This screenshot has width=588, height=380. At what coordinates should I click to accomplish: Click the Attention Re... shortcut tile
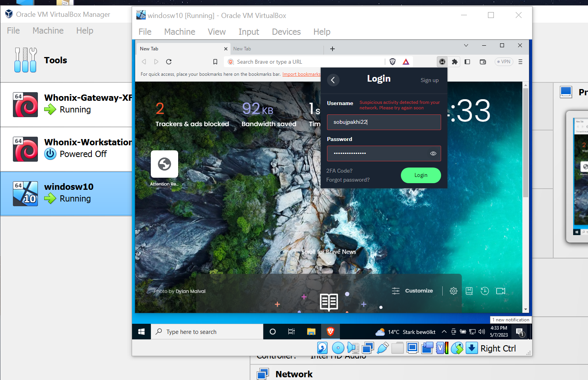pos(164,168)
